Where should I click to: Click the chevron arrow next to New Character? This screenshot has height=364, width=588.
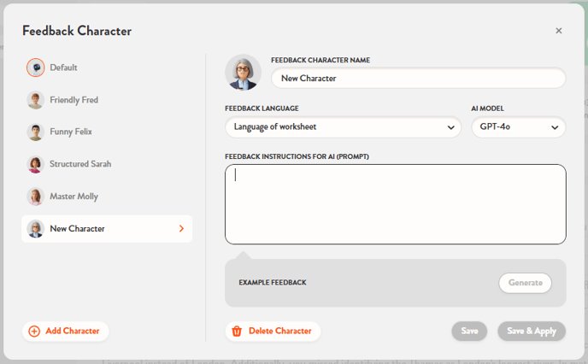pyautogui.click(x=181, y=229)
